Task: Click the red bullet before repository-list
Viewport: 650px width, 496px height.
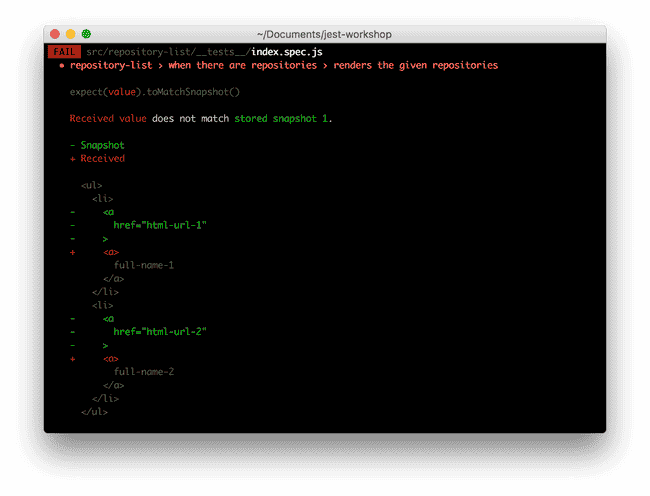Action: 62,66
